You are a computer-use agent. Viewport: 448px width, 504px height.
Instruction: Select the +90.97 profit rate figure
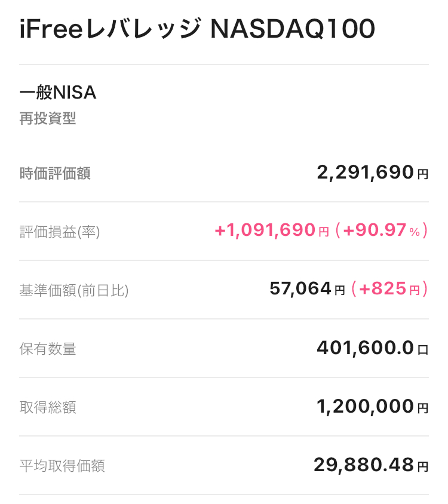pyautogui.click(x=374, y=230)
